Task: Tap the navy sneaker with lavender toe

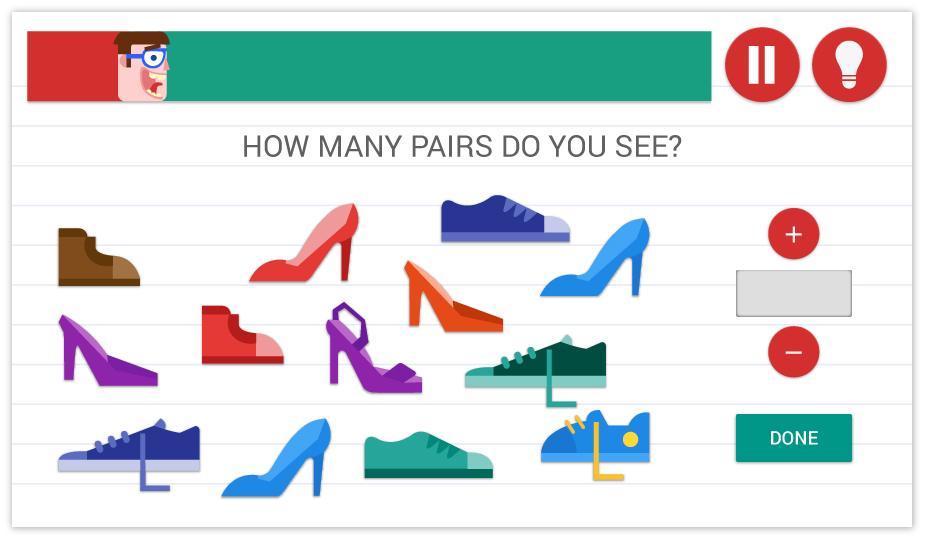Action: pos(506,218)
